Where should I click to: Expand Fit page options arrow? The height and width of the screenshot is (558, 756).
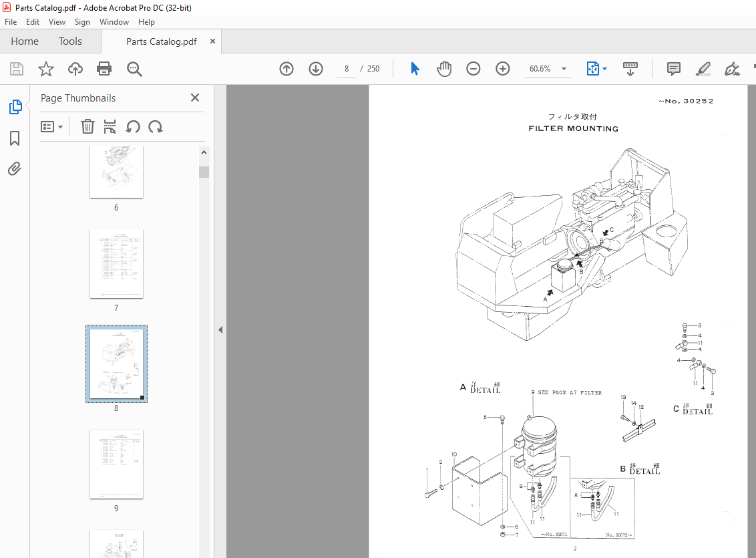pos(604,69)
